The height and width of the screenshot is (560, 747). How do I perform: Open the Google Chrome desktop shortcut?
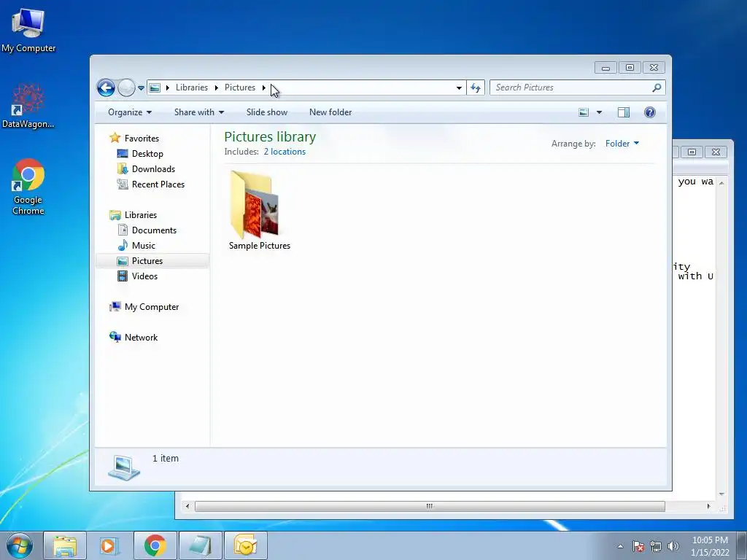click(28, 187)
